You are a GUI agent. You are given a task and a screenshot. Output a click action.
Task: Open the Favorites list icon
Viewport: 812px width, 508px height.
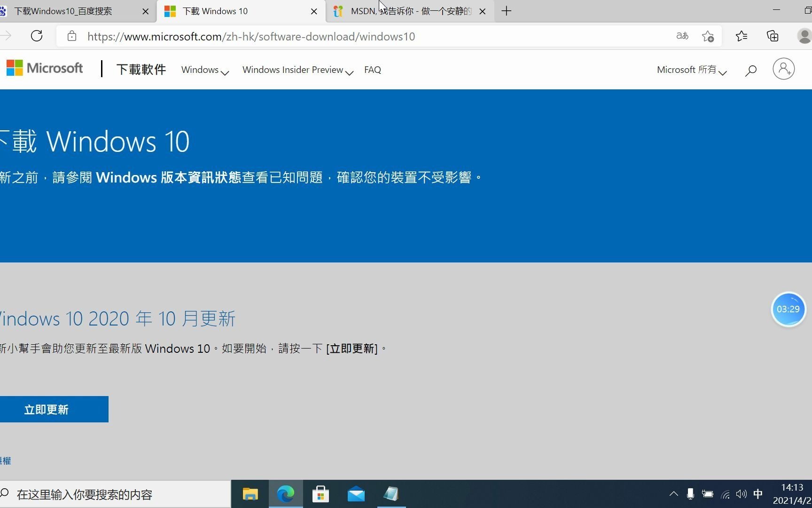click(x=742, y=36)
